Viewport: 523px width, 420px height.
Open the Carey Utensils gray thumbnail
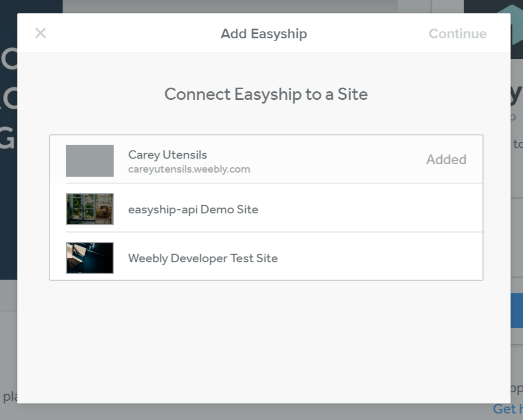pyautogui.click(x=90, y=161)
